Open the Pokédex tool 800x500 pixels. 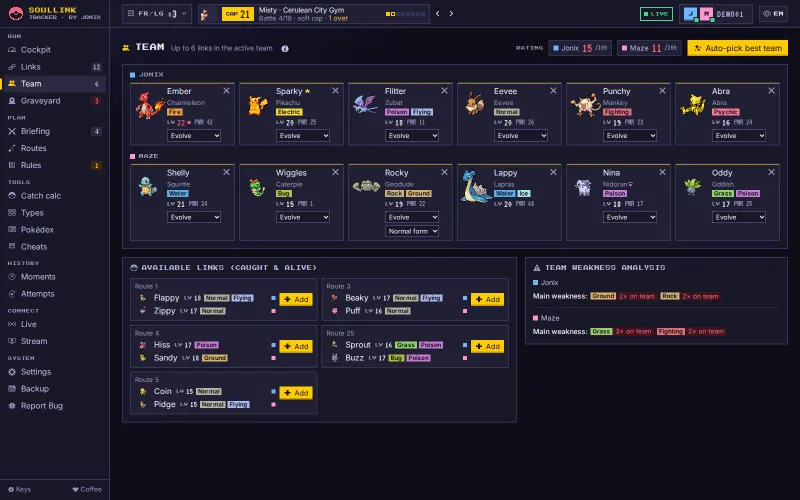[53, 230]
